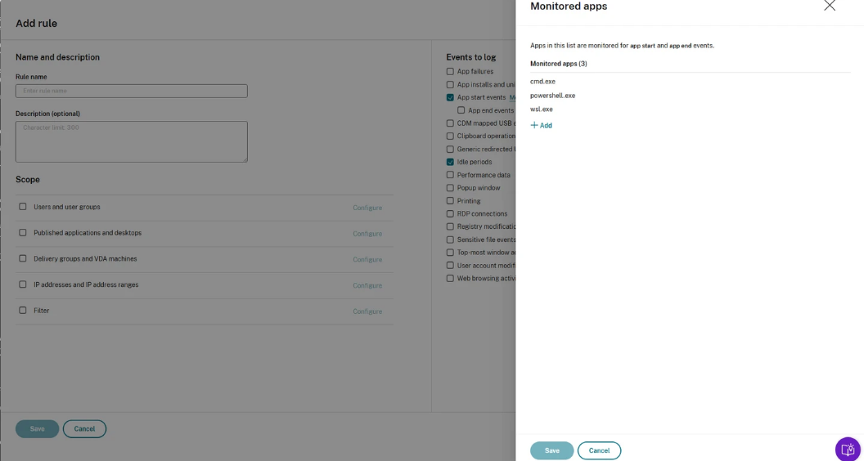Cancel the Add rule dialog
The width and height of the screenshot is (868, 461).
tap(85, 429)
